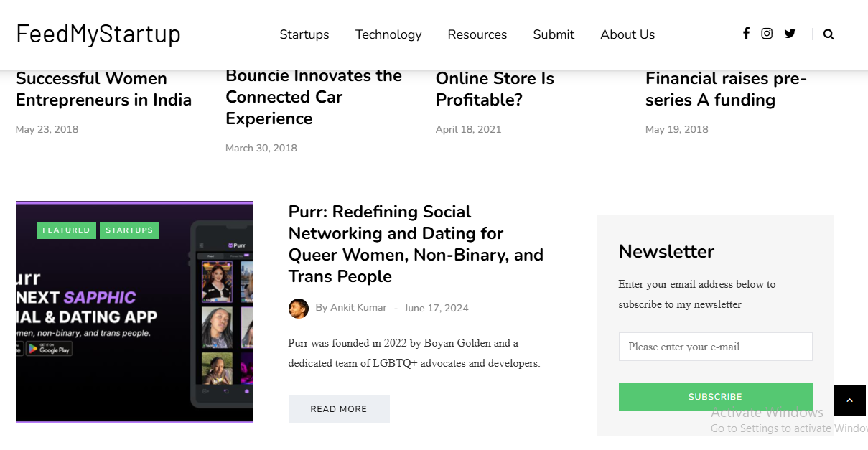Click the scroll-to-top arrow button
868x450 pixels.
pyautogui.click(x=850, y=400)
